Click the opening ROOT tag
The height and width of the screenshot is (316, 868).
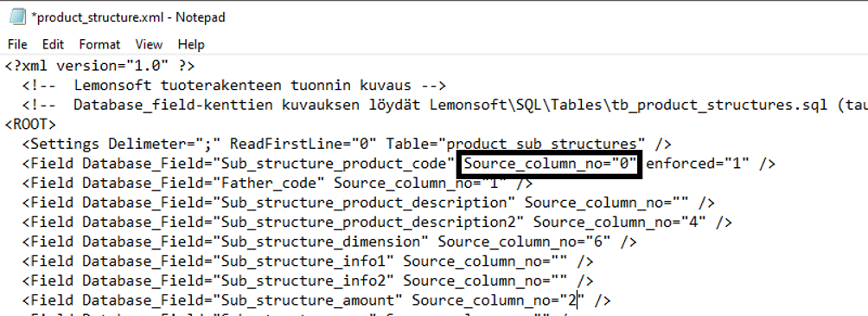[30, 124]
